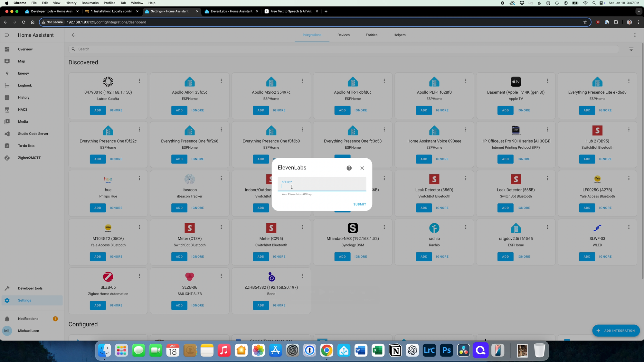Open three-dot menu for rachio card

pos(466,227)
